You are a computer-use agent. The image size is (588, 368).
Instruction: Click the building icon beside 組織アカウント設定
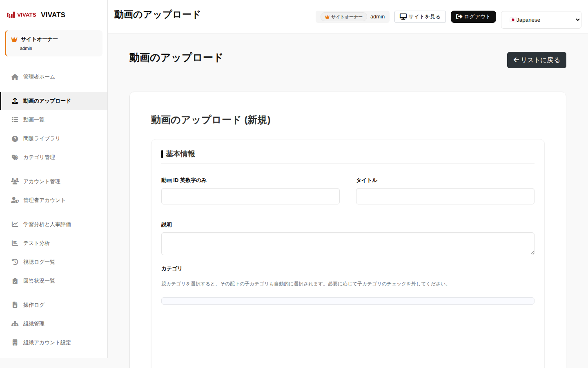tap(15, 343)
